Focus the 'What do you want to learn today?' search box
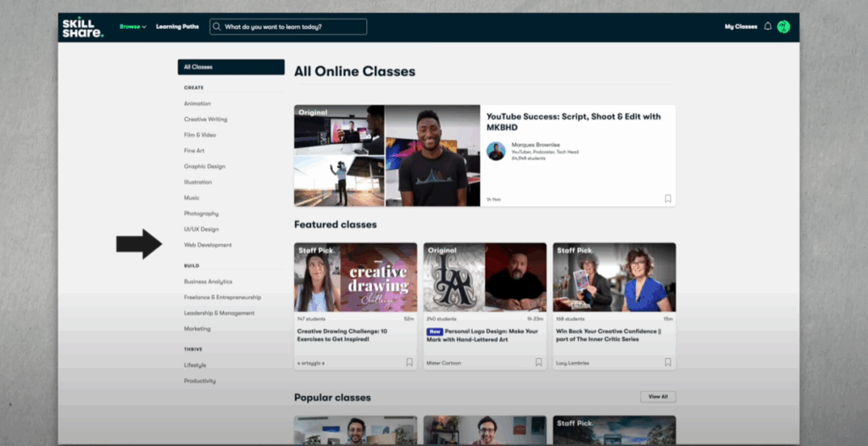 tap(288, 26)
